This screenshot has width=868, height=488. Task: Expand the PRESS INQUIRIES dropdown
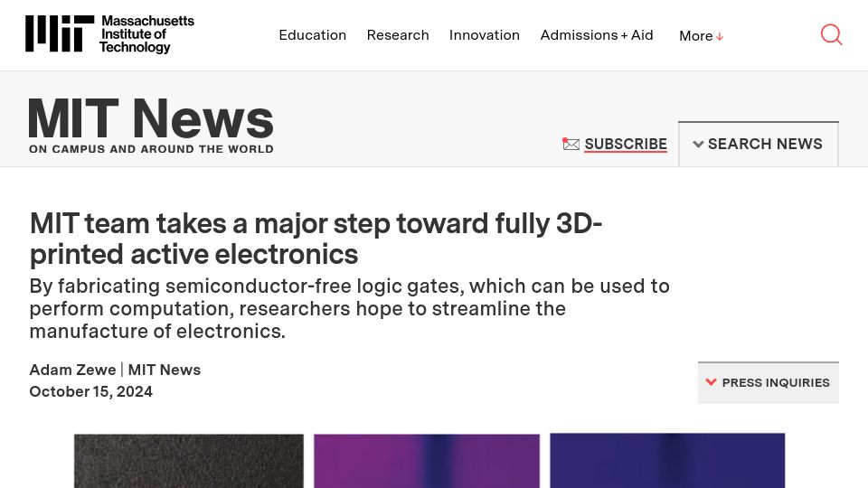[769, 383]
